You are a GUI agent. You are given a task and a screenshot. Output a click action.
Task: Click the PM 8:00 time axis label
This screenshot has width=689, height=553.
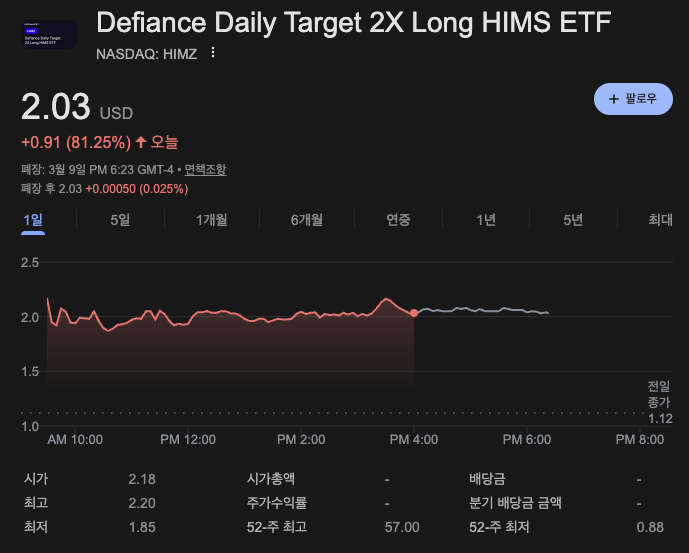640,439
